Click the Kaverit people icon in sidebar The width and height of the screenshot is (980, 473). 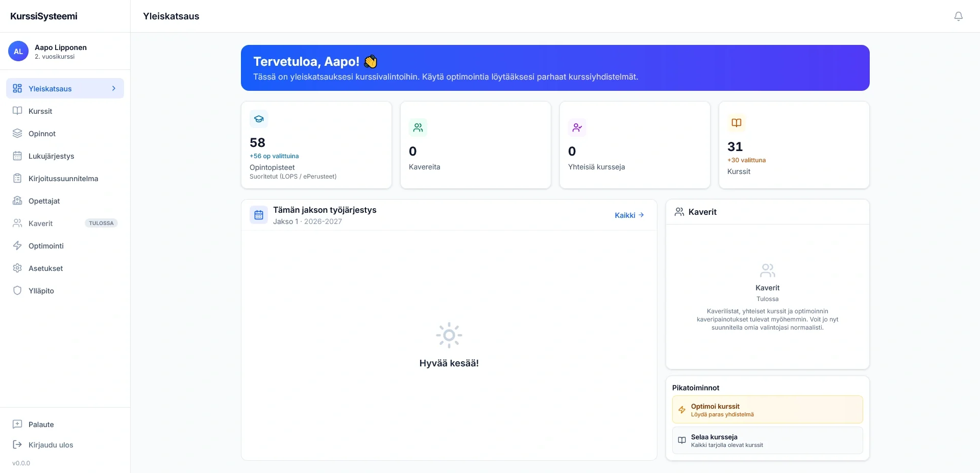pos(17,223)
